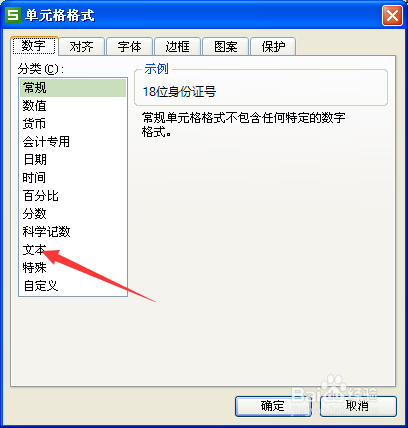
Task: Select 常规 in the category list
Action: click(73, 88)
